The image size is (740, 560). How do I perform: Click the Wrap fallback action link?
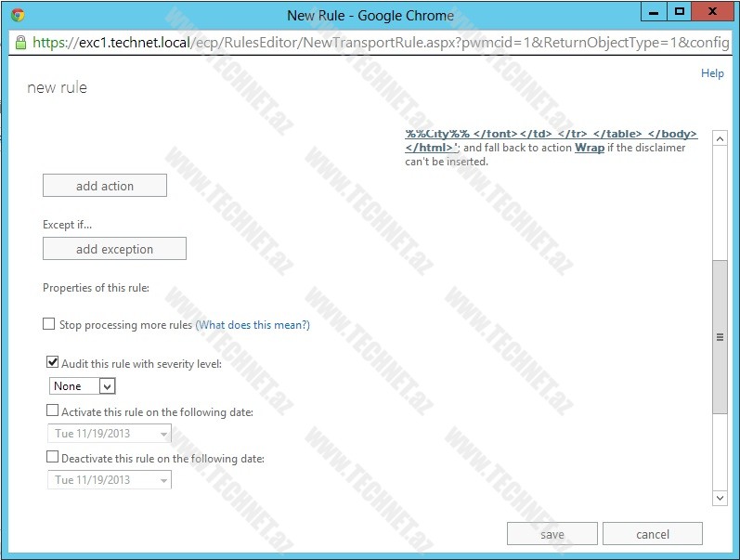click(589, 148)
